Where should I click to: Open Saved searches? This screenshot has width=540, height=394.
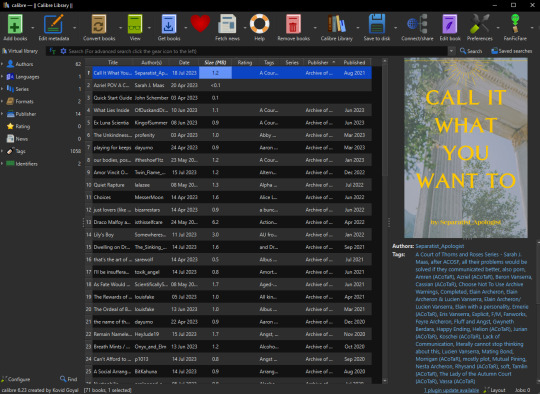[x=511, y=51]
